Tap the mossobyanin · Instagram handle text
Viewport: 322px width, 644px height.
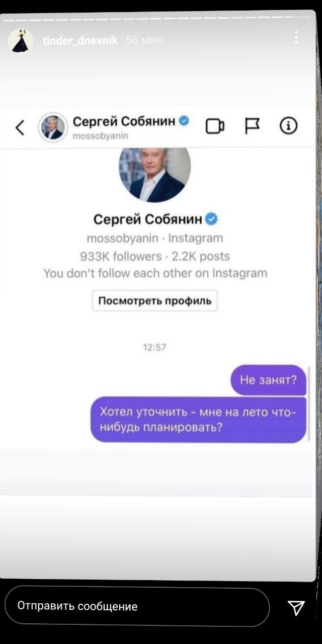pos(154,238)
